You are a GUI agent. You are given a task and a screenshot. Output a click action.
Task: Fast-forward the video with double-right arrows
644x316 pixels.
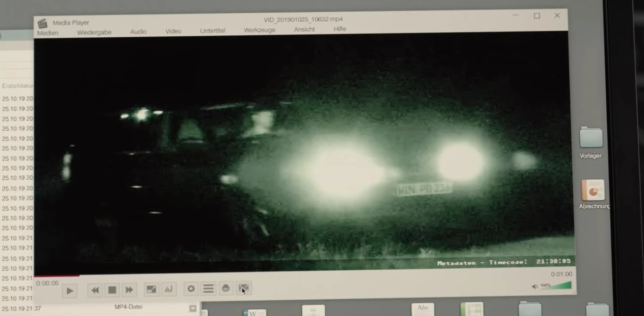click(x=129, y=290)
